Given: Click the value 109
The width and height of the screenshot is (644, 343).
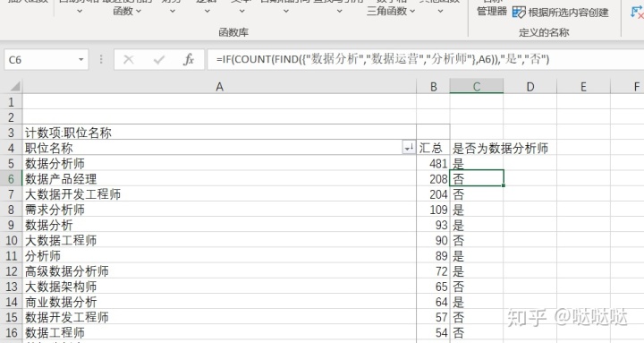Looking at the screenshot, I should tap(438, 210).
